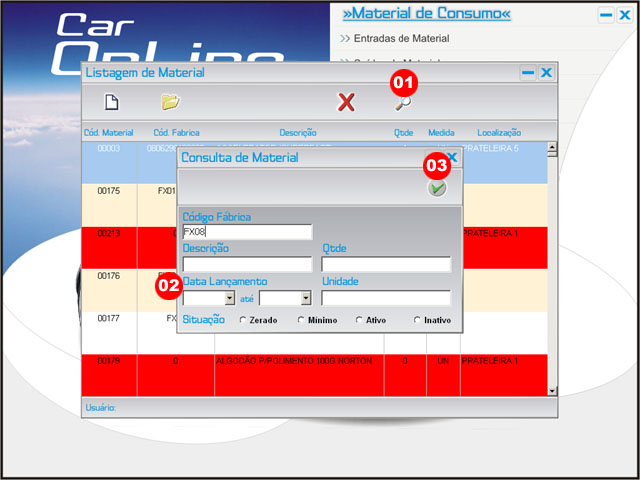Expand the Data Lançamento start date dropdown
The width and height of the screenshot is (640, 480).
pyautogui.click(x=229, y=298)
